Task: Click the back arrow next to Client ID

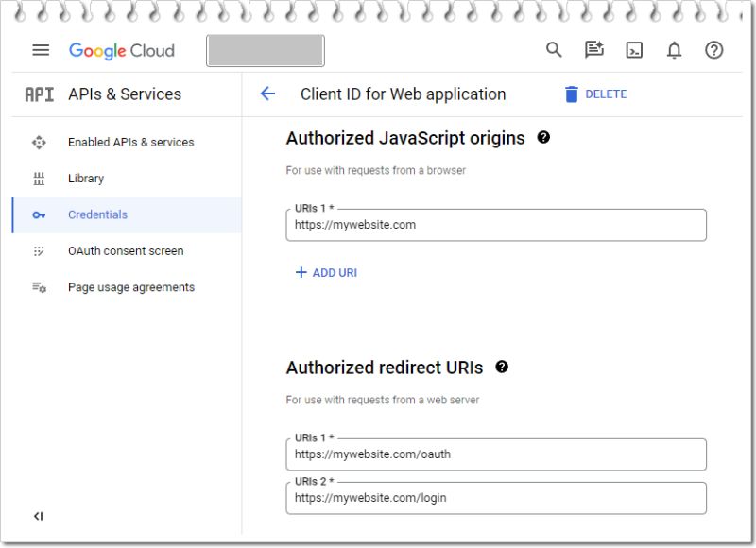Action: (x=269, y=94)
